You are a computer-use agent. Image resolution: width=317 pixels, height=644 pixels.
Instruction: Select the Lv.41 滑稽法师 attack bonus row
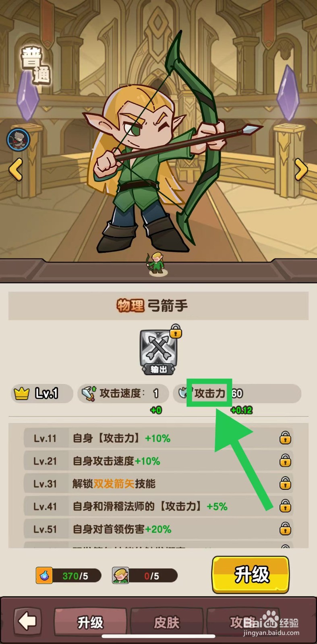click(158, 506)
